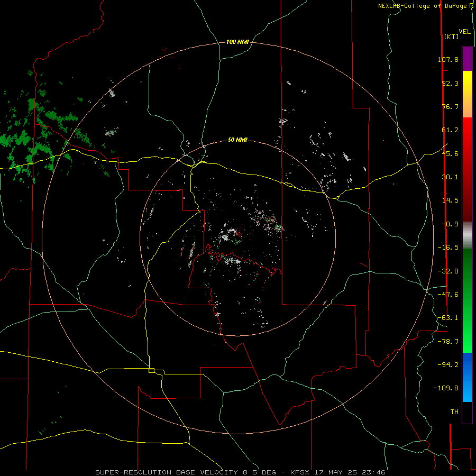Image resolution: width=476 pixels, height=476 pixels.
Task: Click the 45.6 scale value
Action: click(x=450, y=153)
